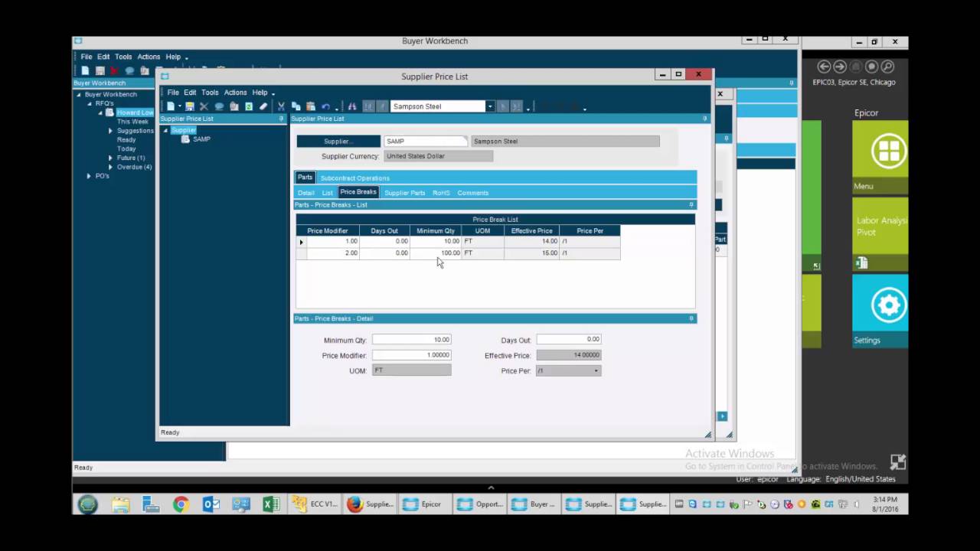Click the Epicor search magnifier icon
980x551 pixels.
coord(887,67)
